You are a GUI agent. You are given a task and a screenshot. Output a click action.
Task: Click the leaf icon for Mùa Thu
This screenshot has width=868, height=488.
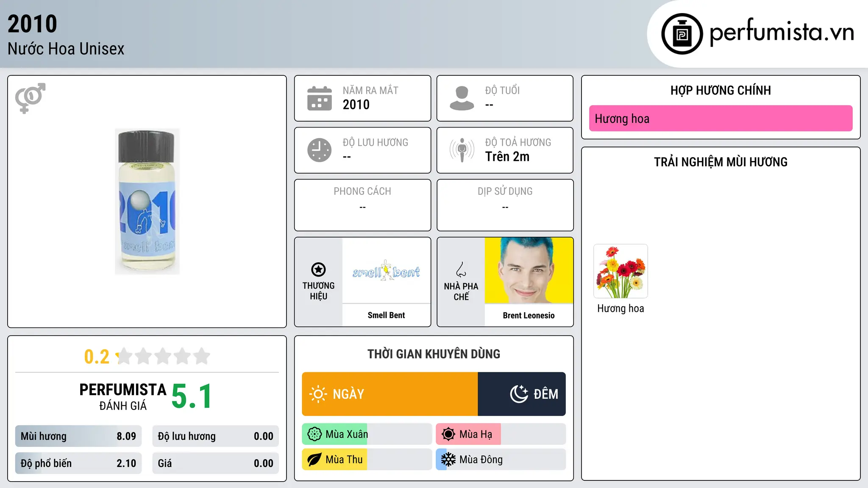coord(314,460)
